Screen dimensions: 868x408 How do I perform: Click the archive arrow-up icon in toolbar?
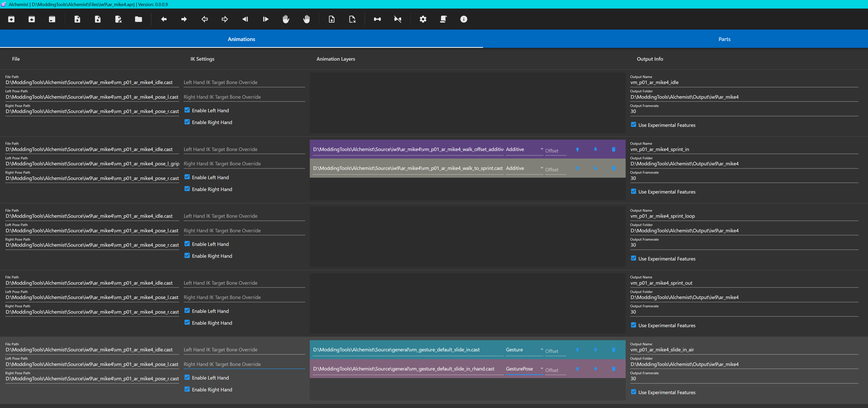[32, 19]
